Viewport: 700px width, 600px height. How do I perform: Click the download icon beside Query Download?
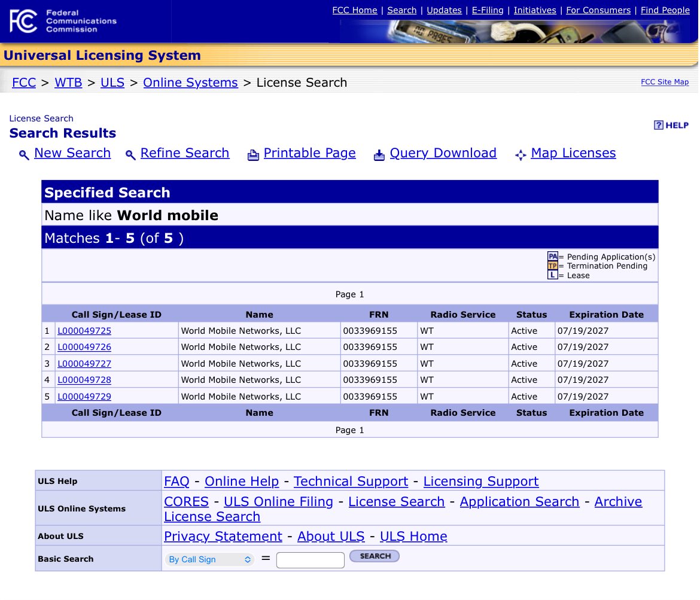pyautogui.click(x=379, y=155)
